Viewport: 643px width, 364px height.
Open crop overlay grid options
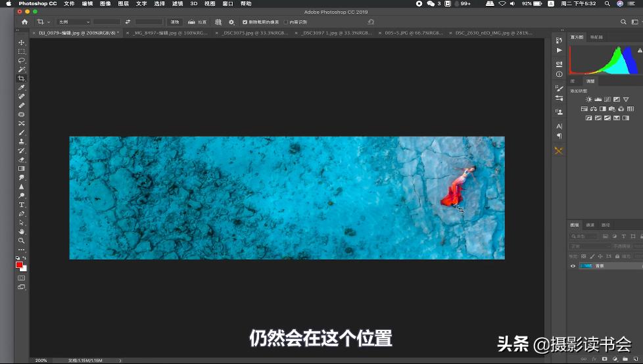(218, 22)
